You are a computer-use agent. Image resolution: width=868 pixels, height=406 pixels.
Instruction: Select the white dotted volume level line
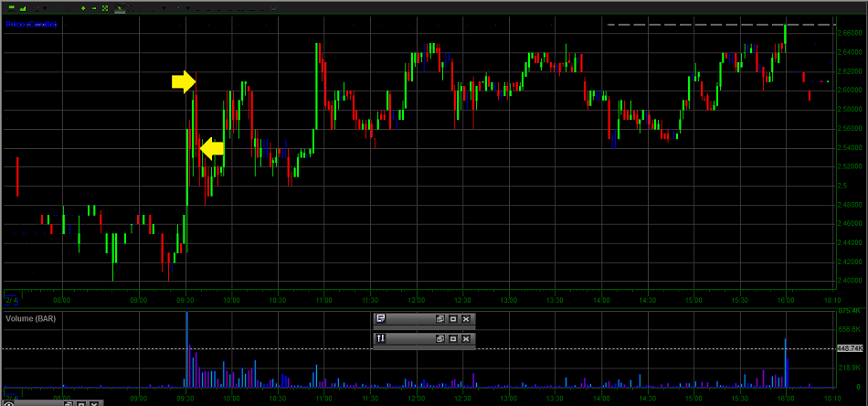point(418,348)
